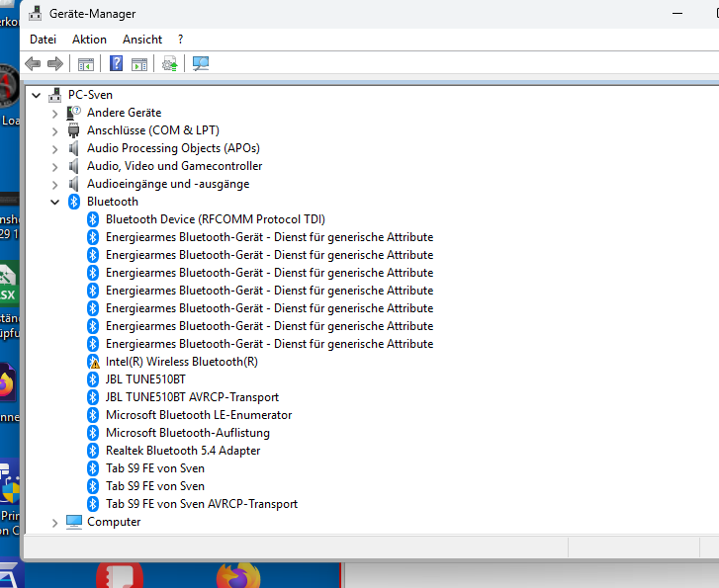Image resolution: width=719 pixels, height=588 pixels.
Task: Click the Intel Wireless Bluetooth warning icon
Action: pyautogui.click(x=93, y=362)
